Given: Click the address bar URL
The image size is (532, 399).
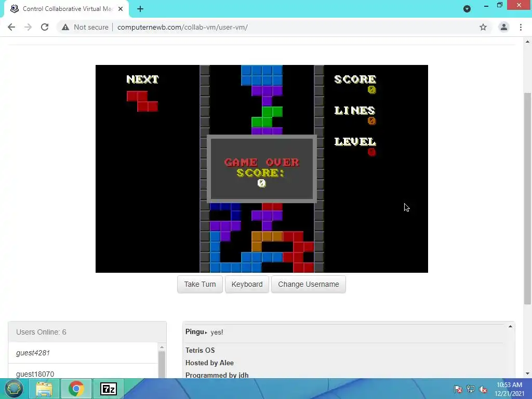Looking at the screenshot, I should click(x=182, y=27).
